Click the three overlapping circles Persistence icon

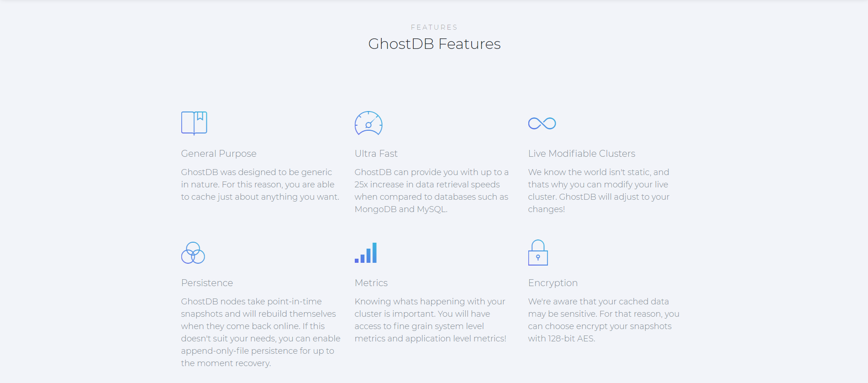point(193,253)
